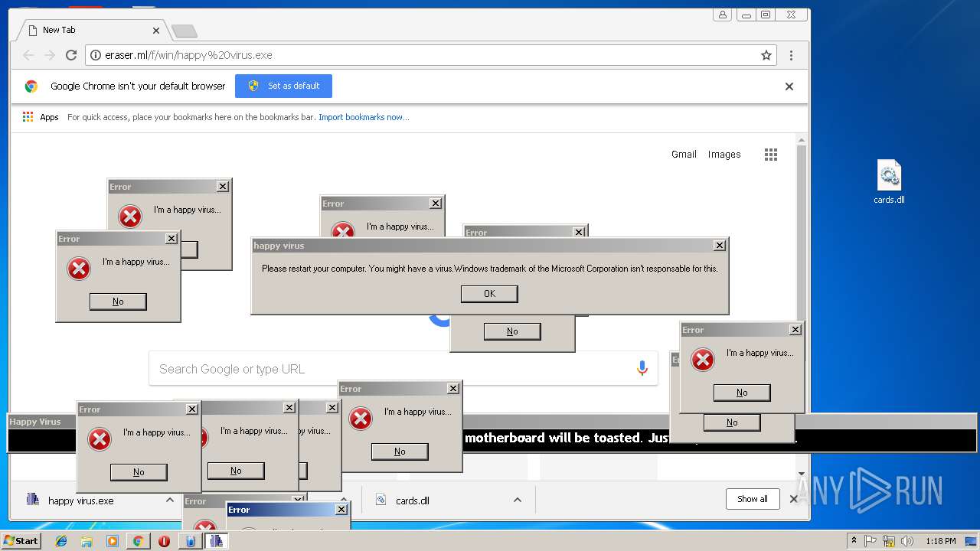The height and width of the screenshot is (551, 980).
Task: Close the Error dialog with blue title bar
Action: [341, 510]
